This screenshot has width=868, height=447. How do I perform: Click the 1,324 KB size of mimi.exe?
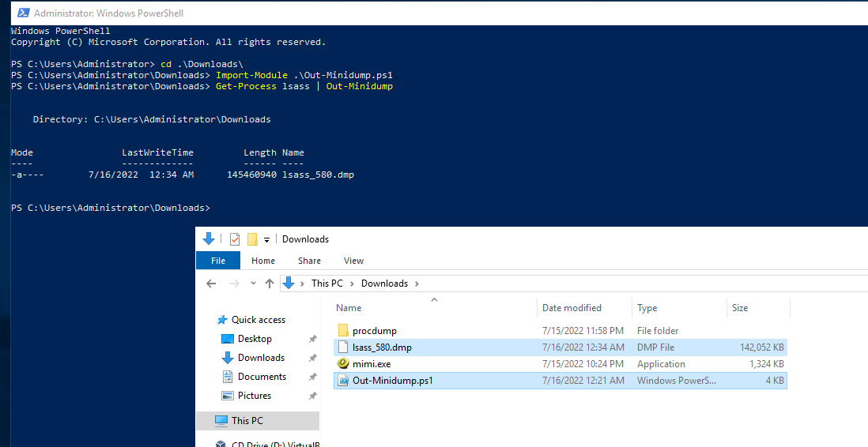pyautogui.click(x=767, y=364)
